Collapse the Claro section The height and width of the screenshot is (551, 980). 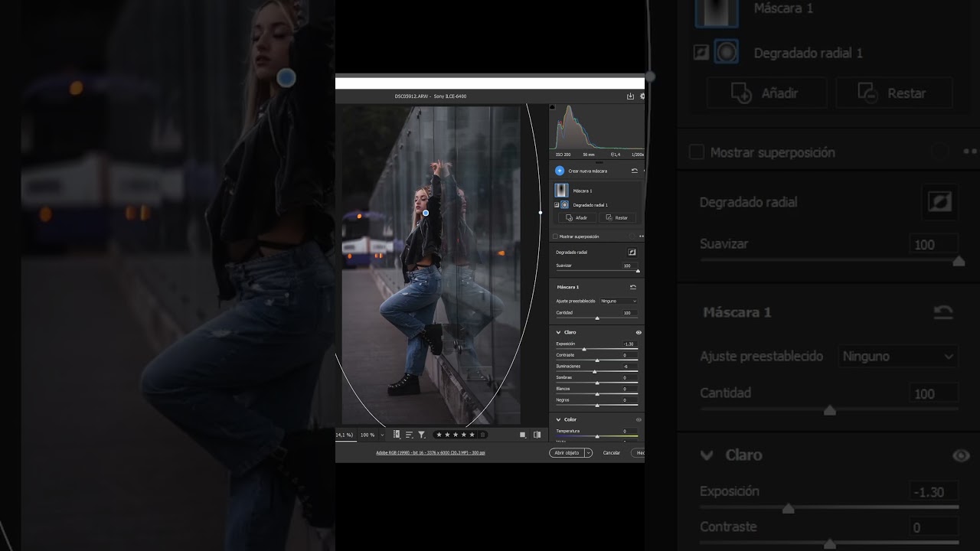(559, 333)
